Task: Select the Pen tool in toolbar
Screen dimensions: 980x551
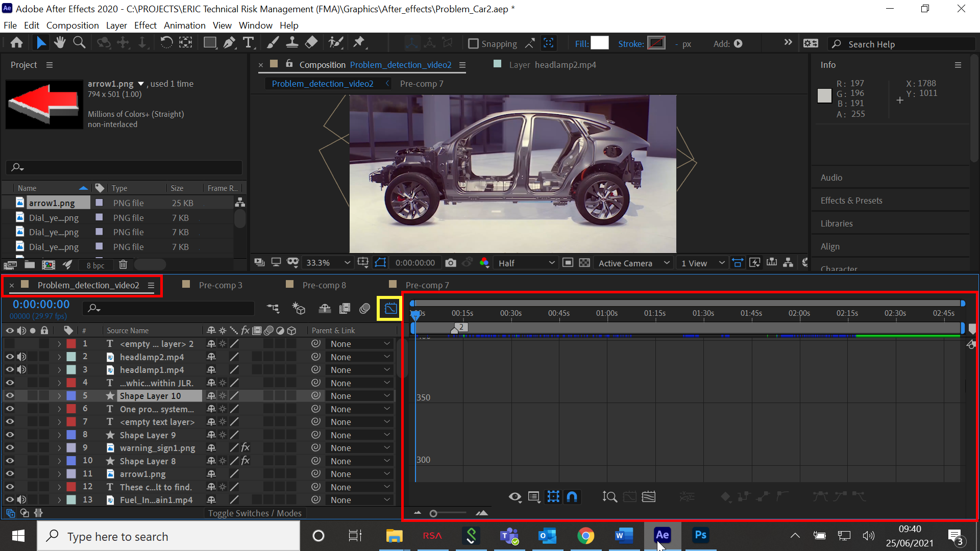Action: pyautogui.click(x=229, y=43)
